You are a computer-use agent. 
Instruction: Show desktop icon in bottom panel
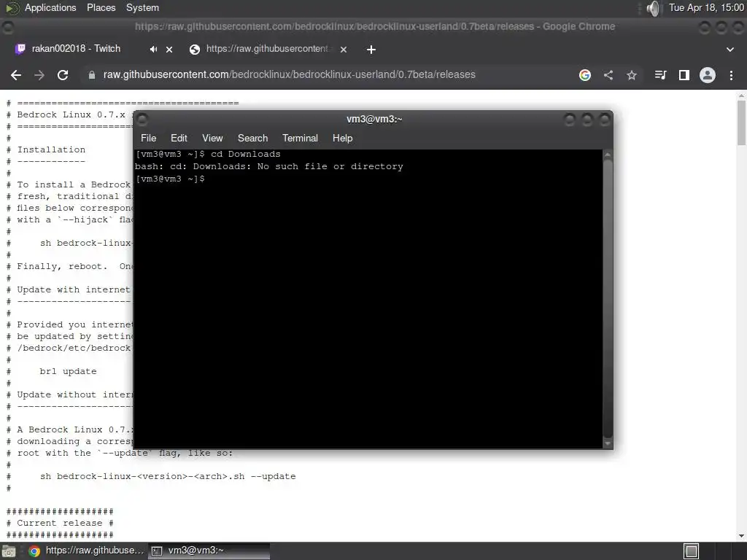coord(9,551)
